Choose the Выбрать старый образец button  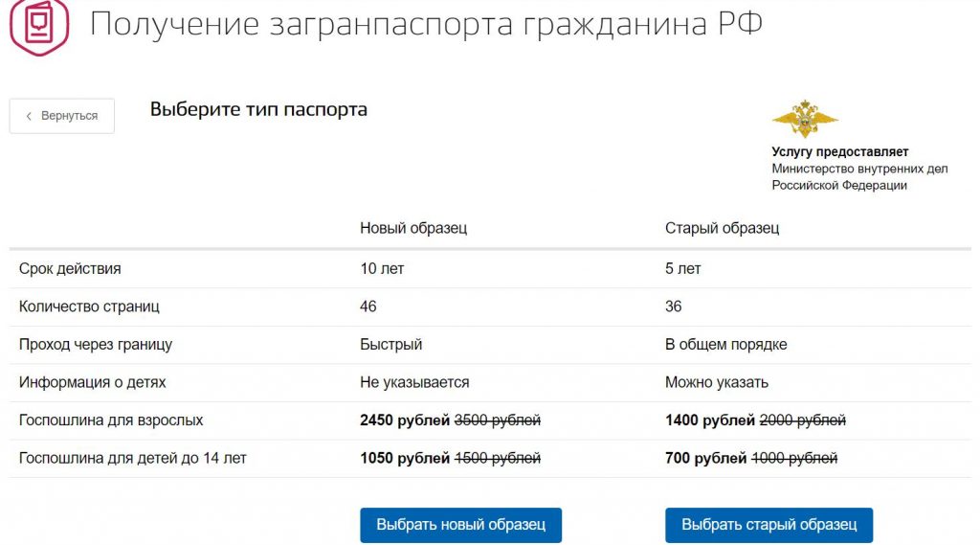point(768,524)
